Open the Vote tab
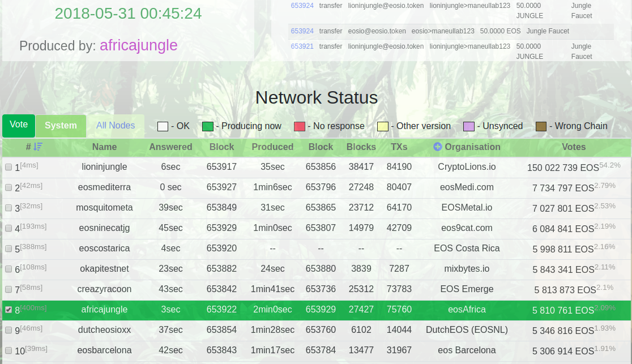The height and width of the screenshot is (364, 632). tap(19, 125)
